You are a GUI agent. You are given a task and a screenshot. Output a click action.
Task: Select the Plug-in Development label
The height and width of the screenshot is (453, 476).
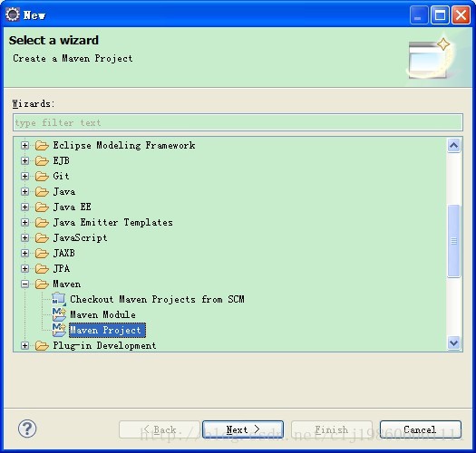click(x=104, y=345)
